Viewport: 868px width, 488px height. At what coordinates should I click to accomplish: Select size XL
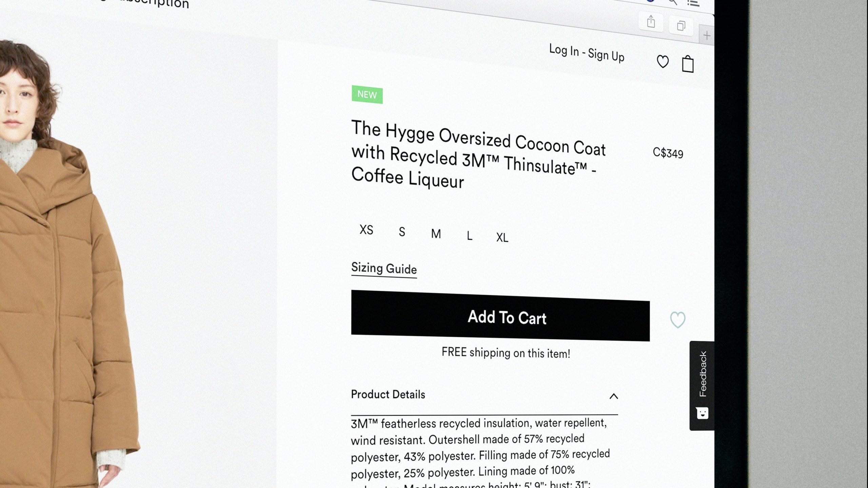[502, 238]
